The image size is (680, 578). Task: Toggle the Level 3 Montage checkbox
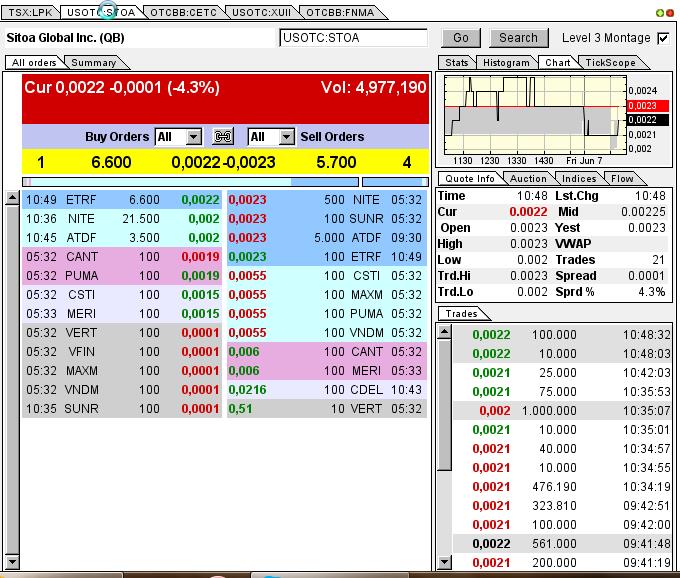pos(664,38)
